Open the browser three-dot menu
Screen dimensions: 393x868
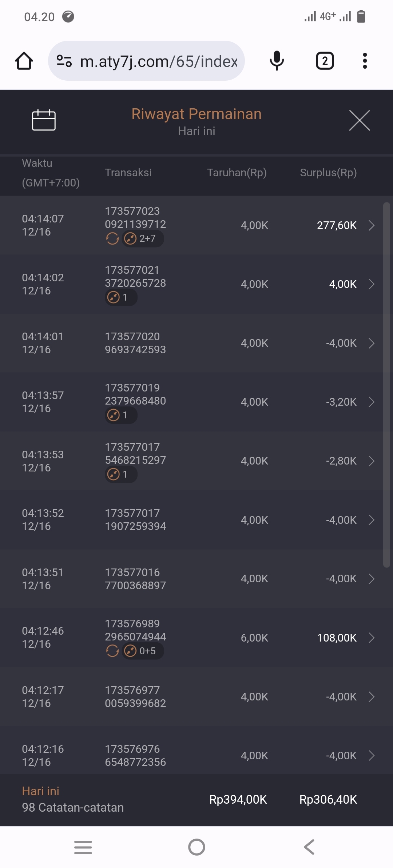[x=365, y=61]
